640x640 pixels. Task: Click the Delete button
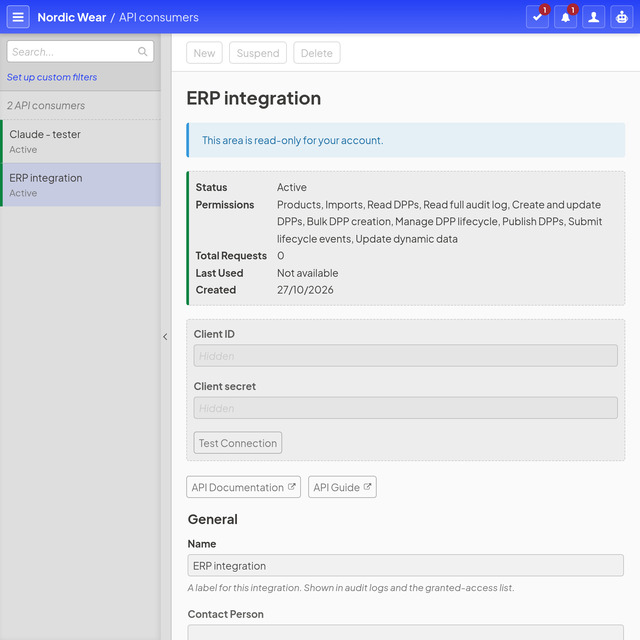317,53
